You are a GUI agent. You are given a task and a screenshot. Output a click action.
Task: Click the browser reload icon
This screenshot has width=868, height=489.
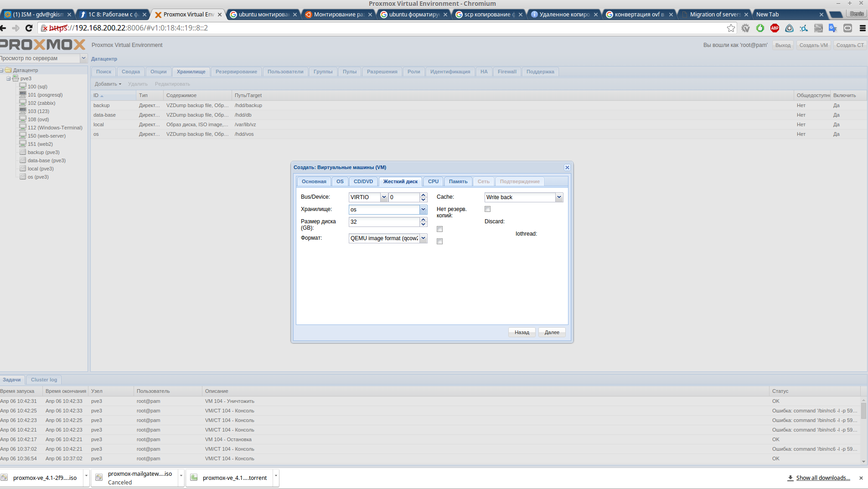click(29, 28)
